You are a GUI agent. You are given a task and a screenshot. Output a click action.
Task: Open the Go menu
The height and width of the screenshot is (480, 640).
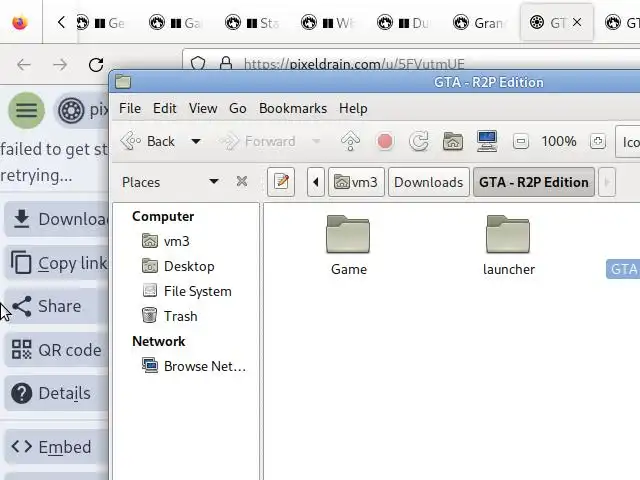click(238, 108)
